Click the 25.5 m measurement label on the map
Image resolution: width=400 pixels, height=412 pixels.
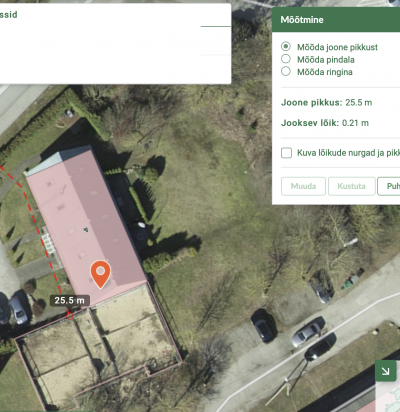(70, 300)
